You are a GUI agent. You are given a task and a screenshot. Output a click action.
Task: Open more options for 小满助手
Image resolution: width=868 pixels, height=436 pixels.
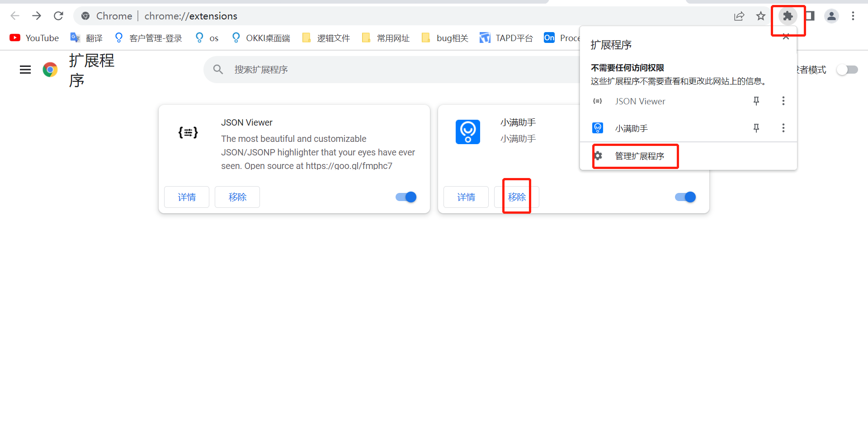pyautogui.click(x=783, y=128)
